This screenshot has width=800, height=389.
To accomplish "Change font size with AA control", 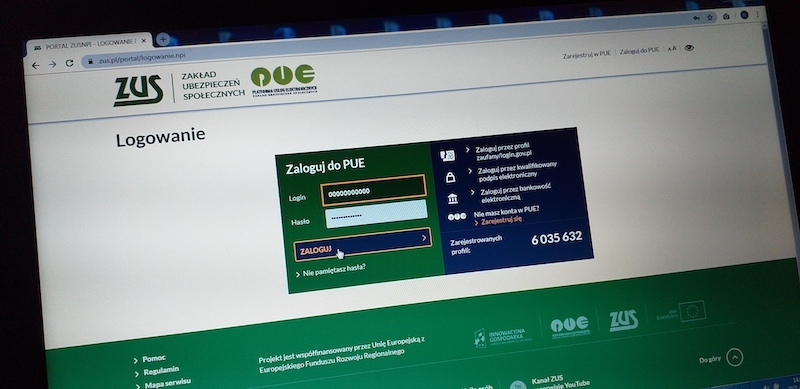I will (x=672, y=48).
